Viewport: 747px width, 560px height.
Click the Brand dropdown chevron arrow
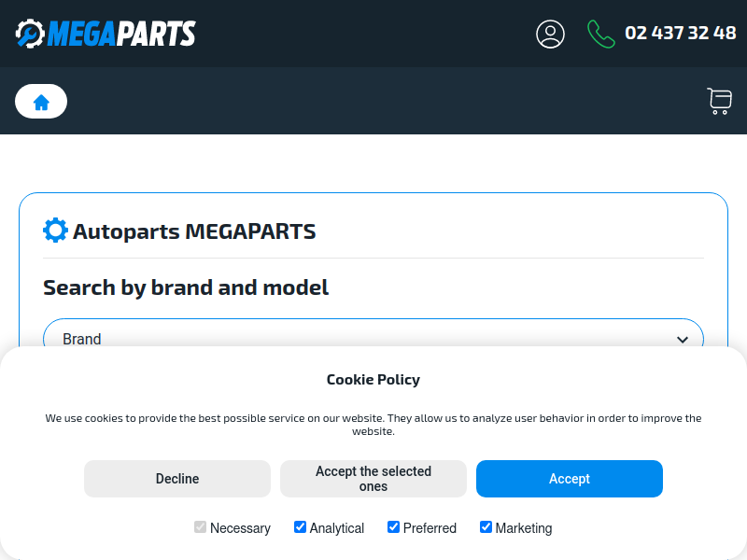tap(683, 340)
